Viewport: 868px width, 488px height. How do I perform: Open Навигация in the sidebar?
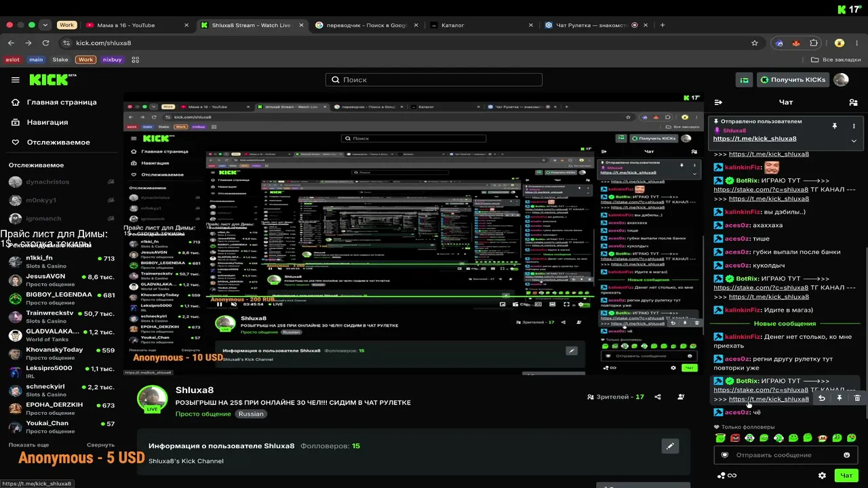pos(40,122)
